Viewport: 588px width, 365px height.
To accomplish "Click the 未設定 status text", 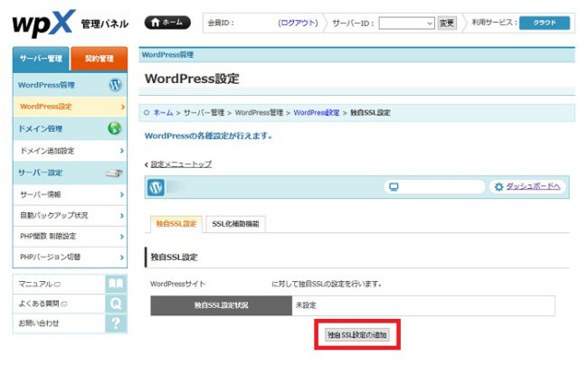I will pyautogui.click(x=306, y=305).
